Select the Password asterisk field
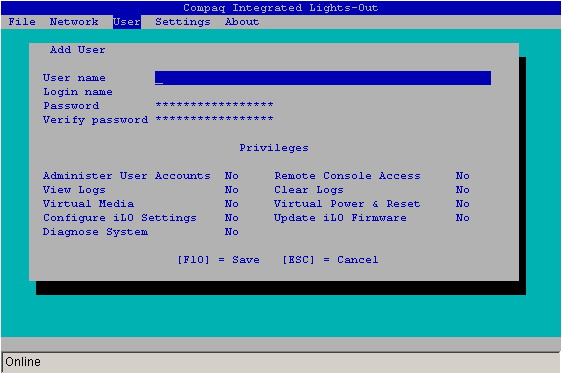Viewport: 562px width, 373px height. point(214,105)
